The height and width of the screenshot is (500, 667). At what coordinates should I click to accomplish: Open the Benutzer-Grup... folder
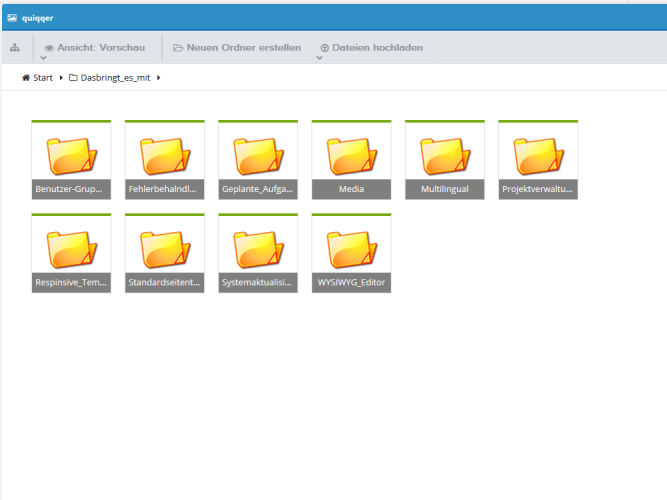point(71,160)
